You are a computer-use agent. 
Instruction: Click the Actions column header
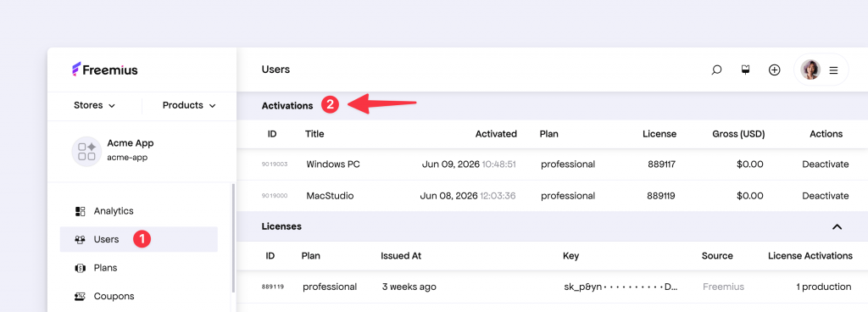826,134
